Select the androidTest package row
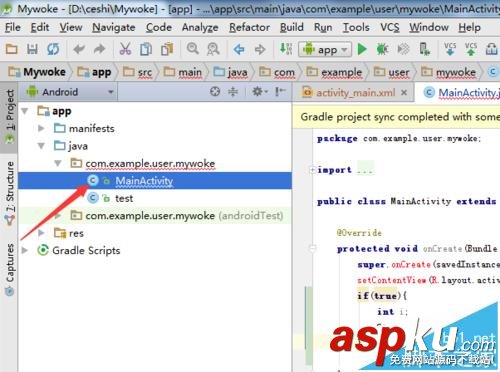The width and height of the screenshot is (500, 372). pos(155,216)
